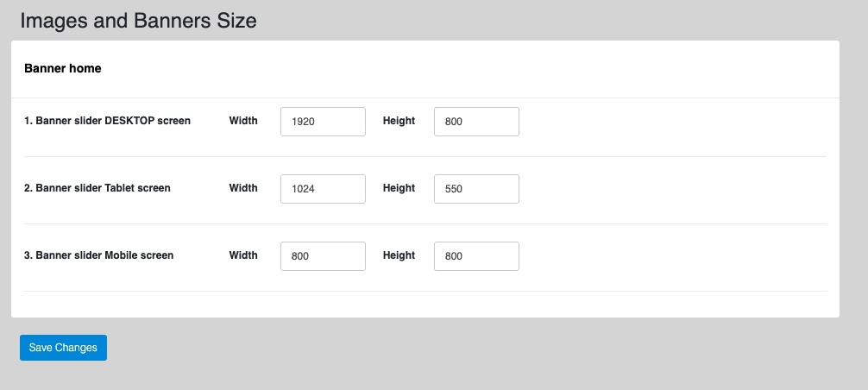This screenshot has height=390, width=868.
Task: Focus the Tablet screen Height field showing 550
Action: [x=476, y=189]
